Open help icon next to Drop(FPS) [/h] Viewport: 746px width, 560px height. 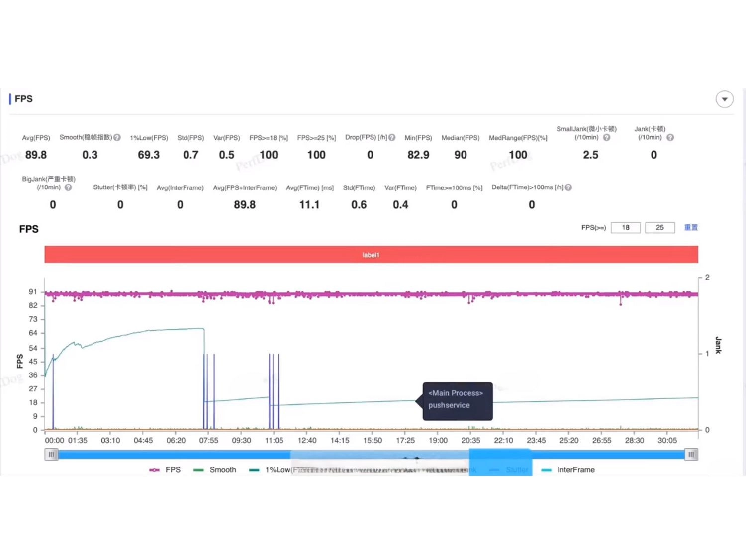[392, 138]
